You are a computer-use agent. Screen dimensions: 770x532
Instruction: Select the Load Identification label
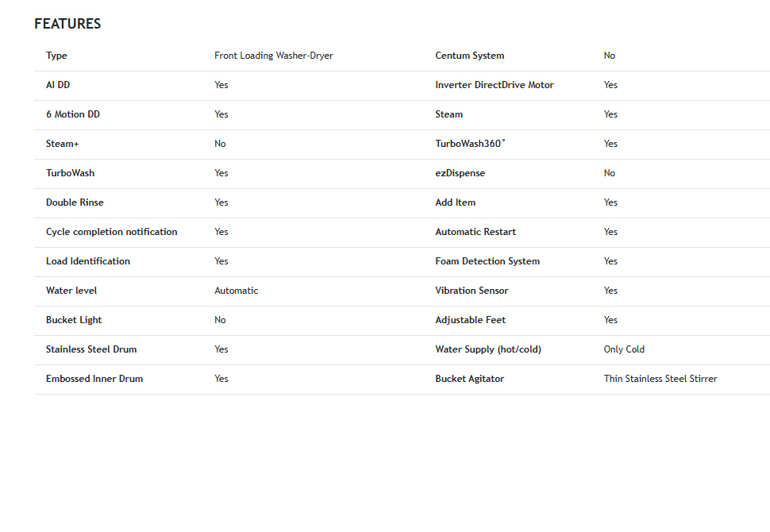88,261
